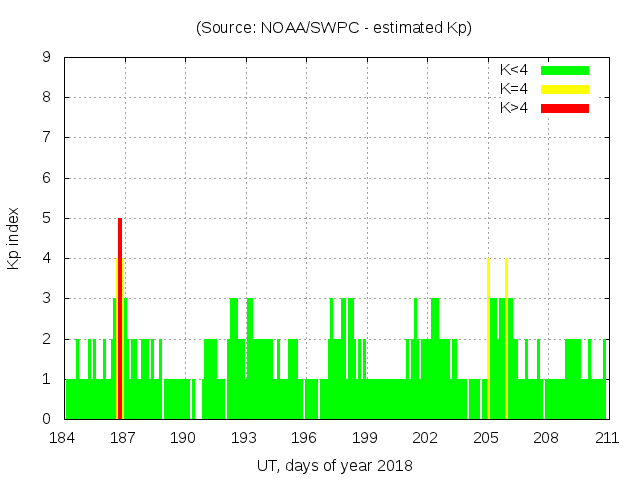Screen dimensions: 640x480
Task: Click the NOAA/SWPC source title text
Action: tap(333, 28)
